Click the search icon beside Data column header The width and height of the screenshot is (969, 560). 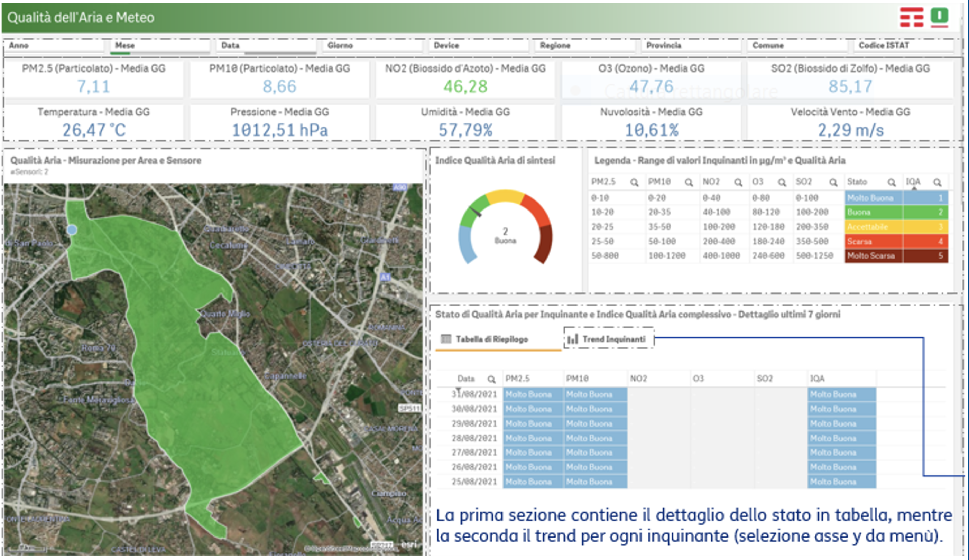click(491, 379)
